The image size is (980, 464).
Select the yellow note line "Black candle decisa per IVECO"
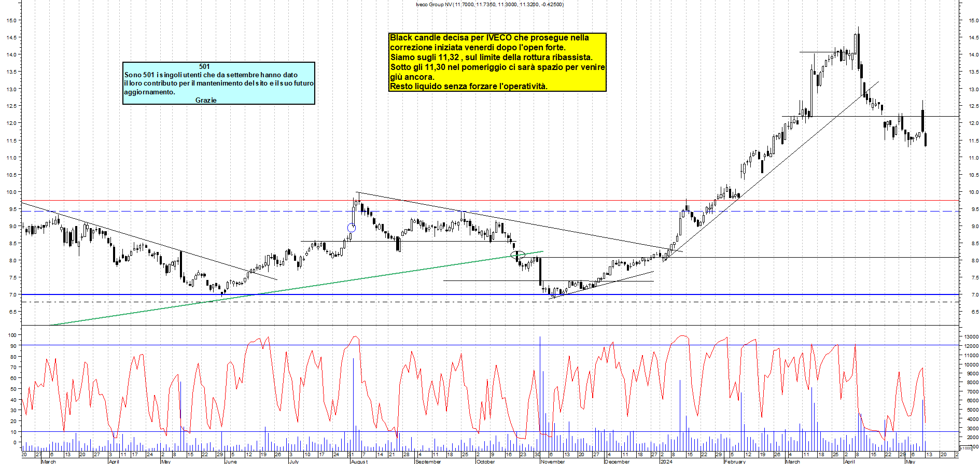(x=489, y=38)
